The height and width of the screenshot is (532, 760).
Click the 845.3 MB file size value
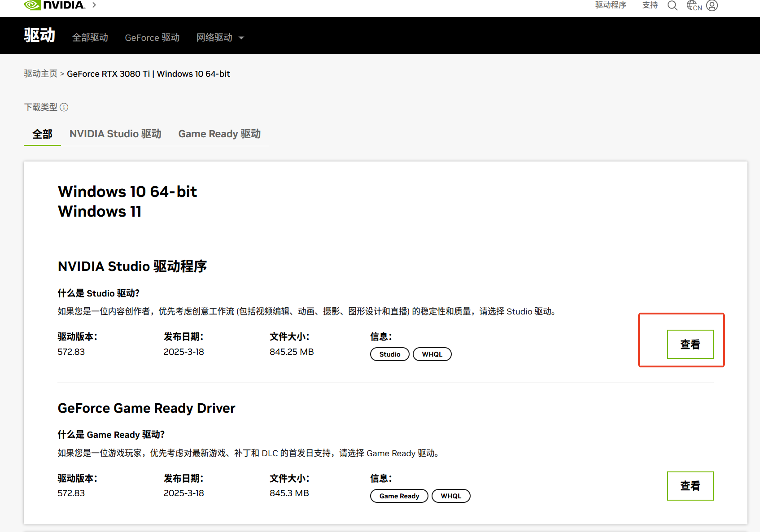pyautogui.click(x=289, y=493)
